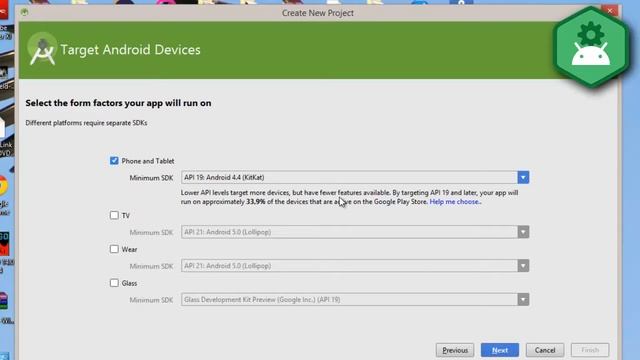Click 'Different platforms require separate SDKs' text

(86, 123)
